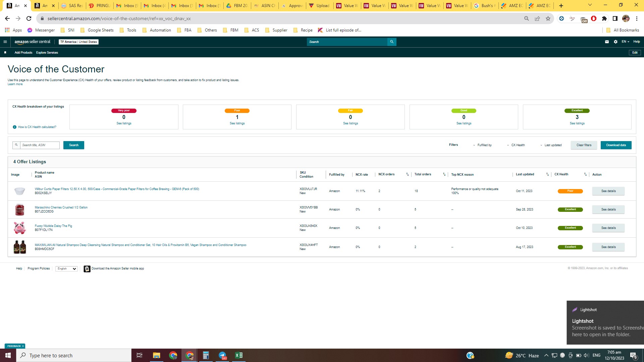
Task: Sort by CX Health column arrows
Action: pos(585,174)
